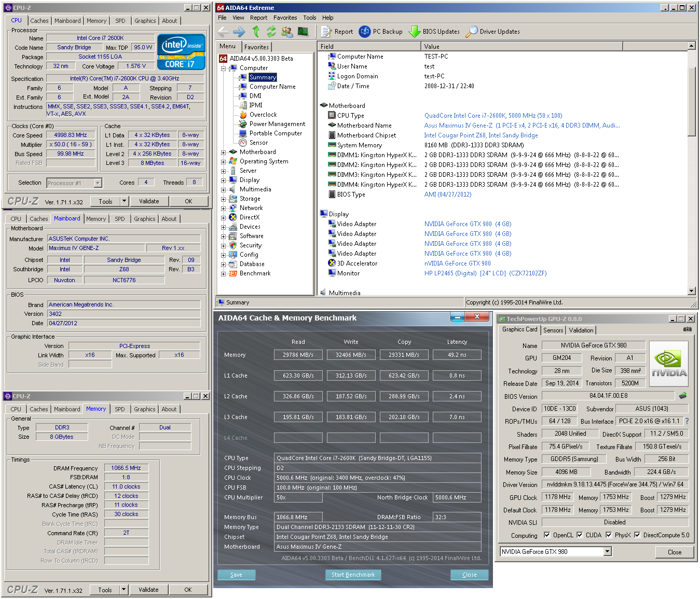700x599 pixels.
Task: Toggle the DirectCompute 5.0 checkbox in GPU-Z
Action: click(x=637, y=535)
